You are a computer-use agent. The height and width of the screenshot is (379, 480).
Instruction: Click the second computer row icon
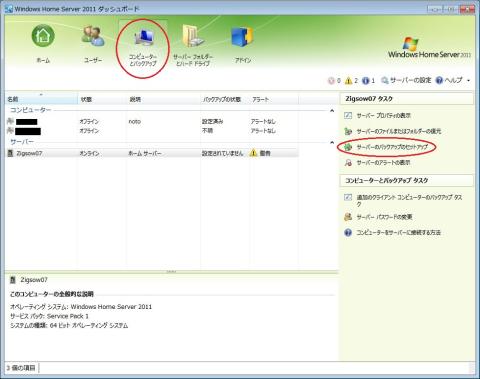[10, 130]
